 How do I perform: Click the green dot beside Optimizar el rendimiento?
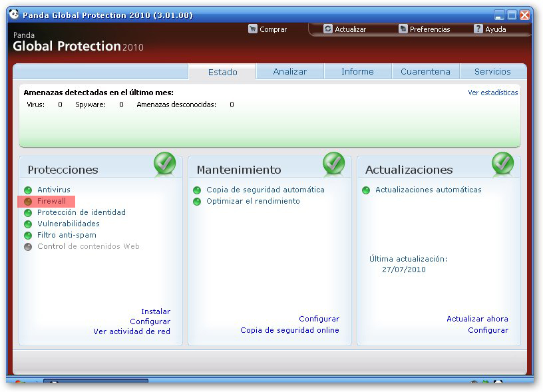pyautogui.click(x=197, y=202)
